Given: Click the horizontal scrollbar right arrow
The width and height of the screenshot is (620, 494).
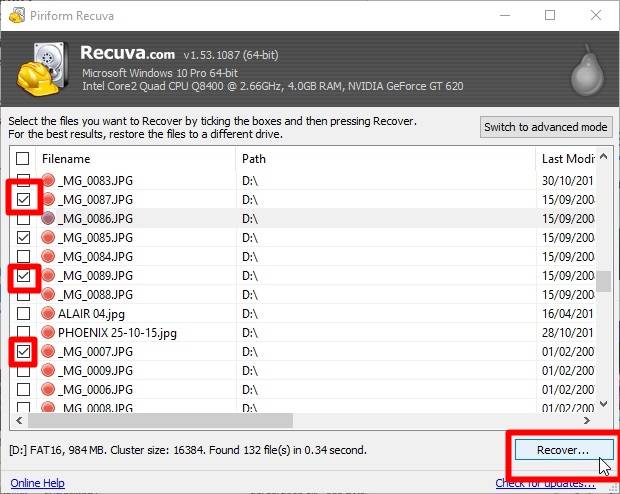Looking at the screenshot, I should (587, 420).
